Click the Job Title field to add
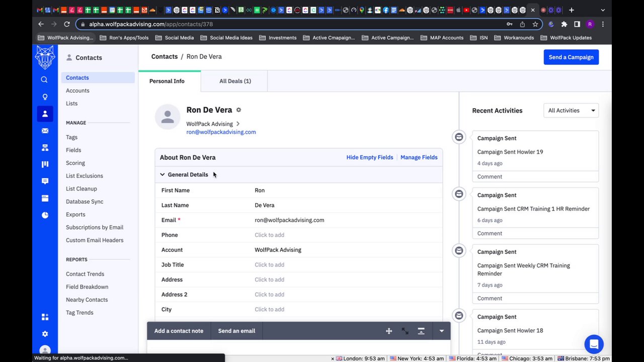The height and width of the screenshot is (362, 644). (269, 265)
